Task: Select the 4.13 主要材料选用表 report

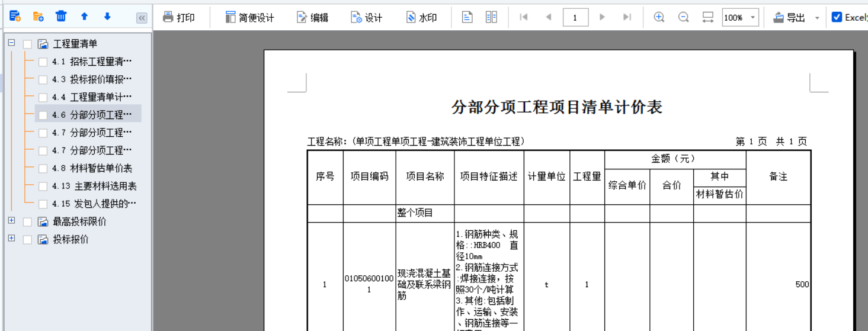Action: pyautogui.click(x=94, y=186)
